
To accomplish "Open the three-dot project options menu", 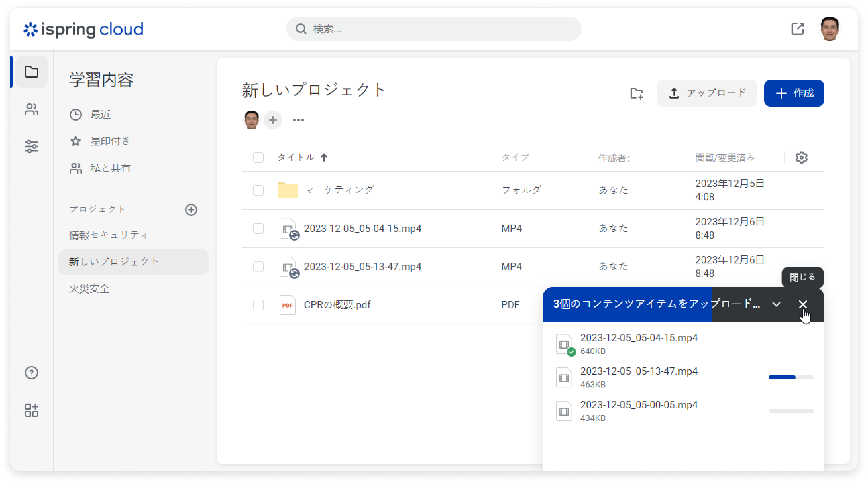I will (298, 120).
